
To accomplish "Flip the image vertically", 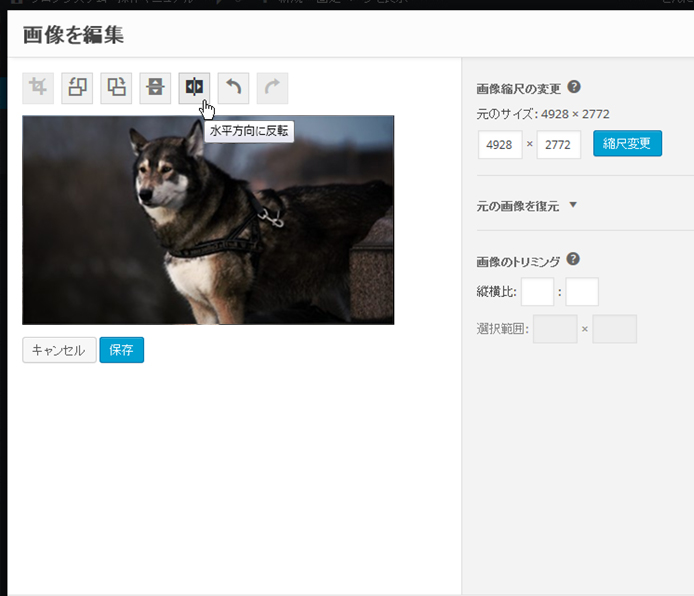I will (155, 88).
